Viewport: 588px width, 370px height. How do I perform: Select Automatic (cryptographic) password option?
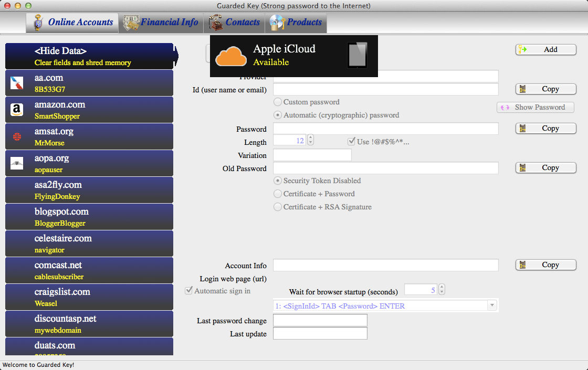(x=278, y=115)
